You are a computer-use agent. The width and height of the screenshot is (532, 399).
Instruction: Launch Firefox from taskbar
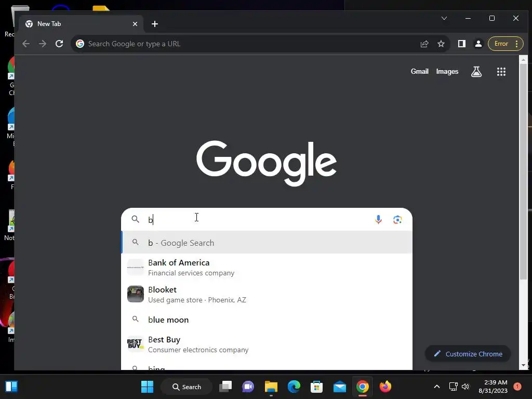[385, 387]
